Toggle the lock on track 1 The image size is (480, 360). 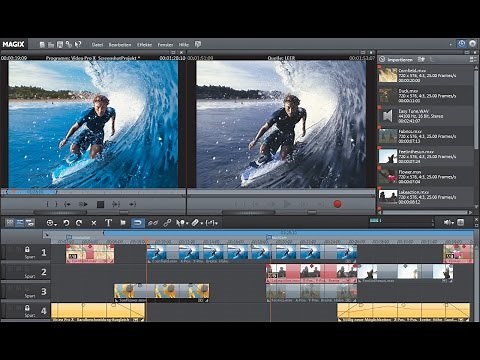point(27,249)
